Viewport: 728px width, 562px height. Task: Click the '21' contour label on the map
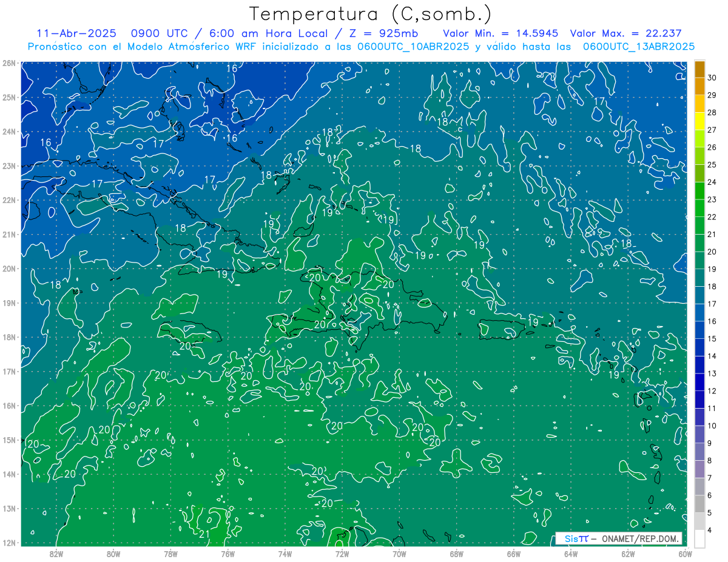click(x=204, y=534)
